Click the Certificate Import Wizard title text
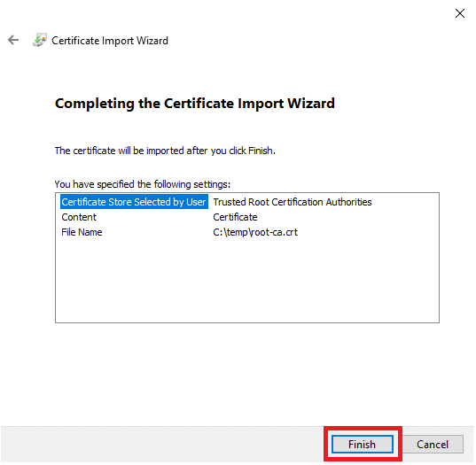The width and height of the screenshot is (476, 465). click(110, 41)
